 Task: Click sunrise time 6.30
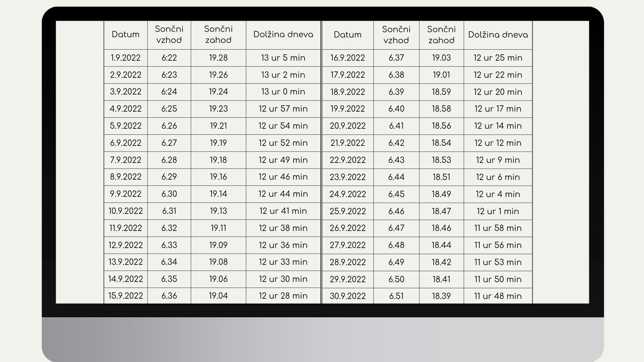click(x=169, y=194)
